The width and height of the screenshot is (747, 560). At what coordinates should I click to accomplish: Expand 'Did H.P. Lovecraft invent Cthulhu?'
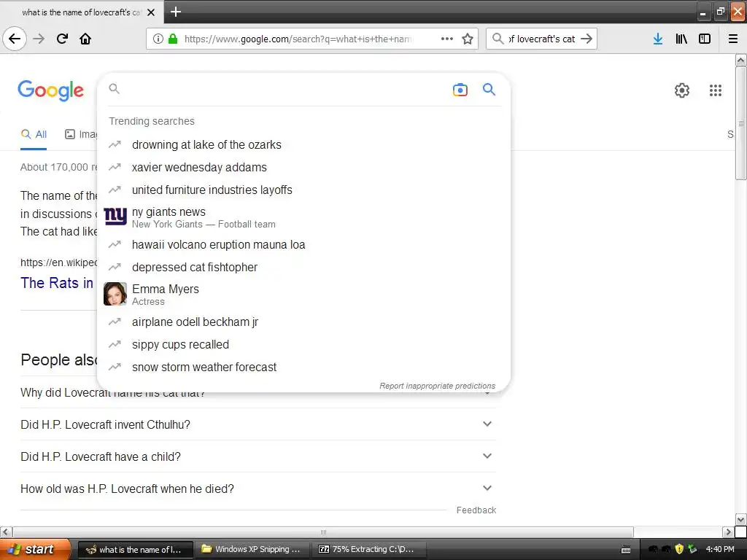(258, 424)
